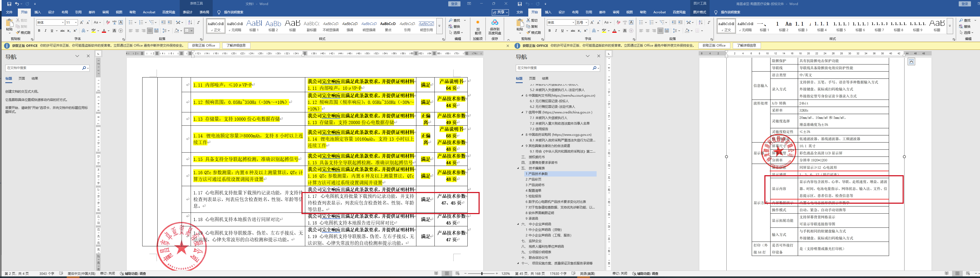
Task: Open the 表设计 tab in the left window
Action: 187,12
